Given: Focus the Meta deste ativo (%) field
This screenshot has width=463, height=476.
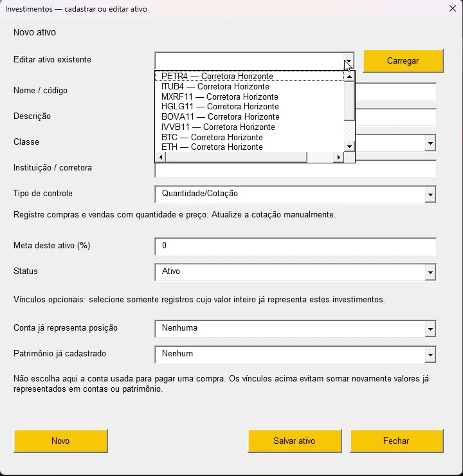Looking at the screenshot, I should point(296,246).
